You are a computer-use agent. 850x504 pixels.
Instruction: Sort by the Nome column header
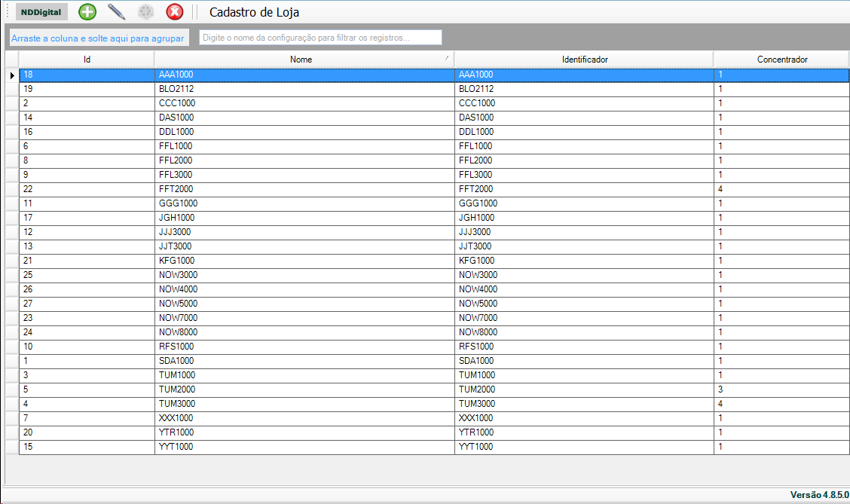tap(301, 60)
